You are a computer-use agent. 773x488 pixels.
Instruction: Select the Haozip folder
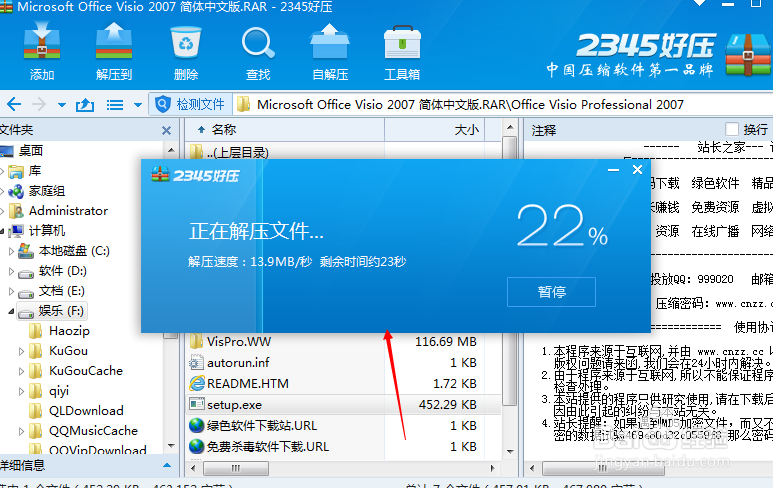[x=69, y=331]
